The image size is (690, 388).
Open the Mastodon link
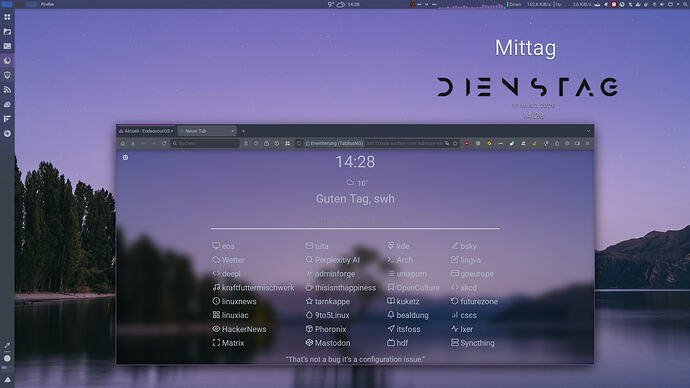[328, 343]
